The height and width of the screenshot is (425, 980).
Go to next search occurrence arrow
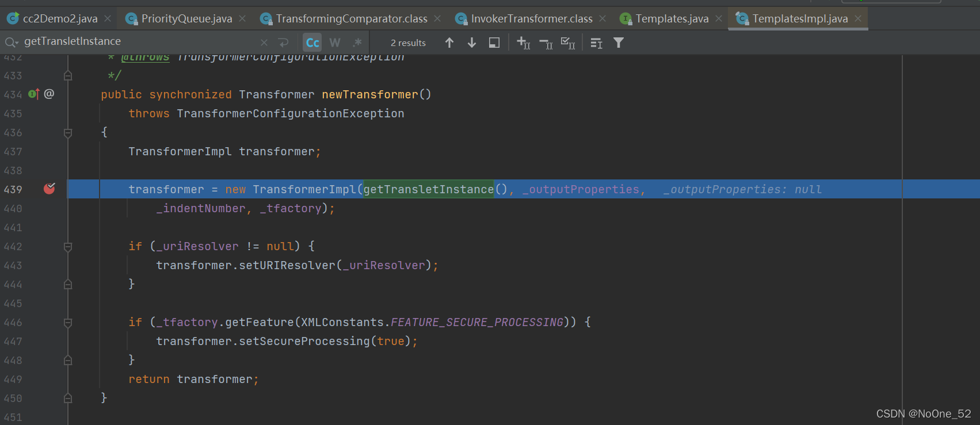[x=471, y=43]
